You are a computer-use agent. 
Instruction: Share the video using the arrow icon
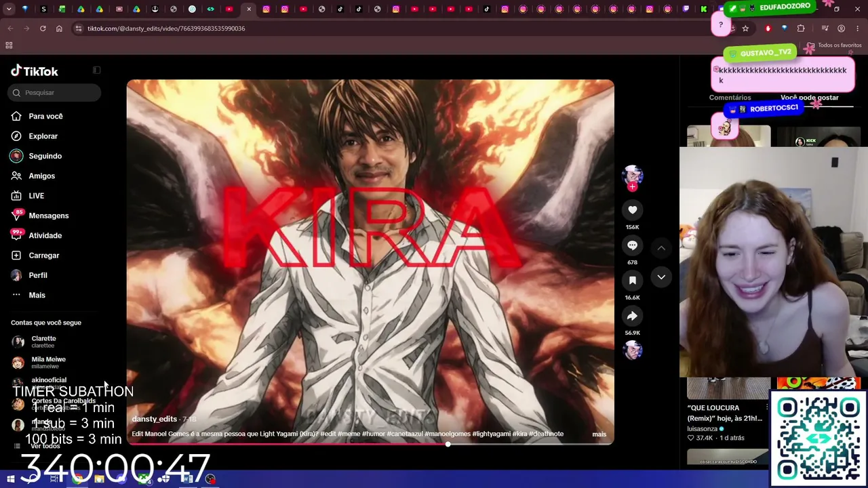[x=632, y=316]
